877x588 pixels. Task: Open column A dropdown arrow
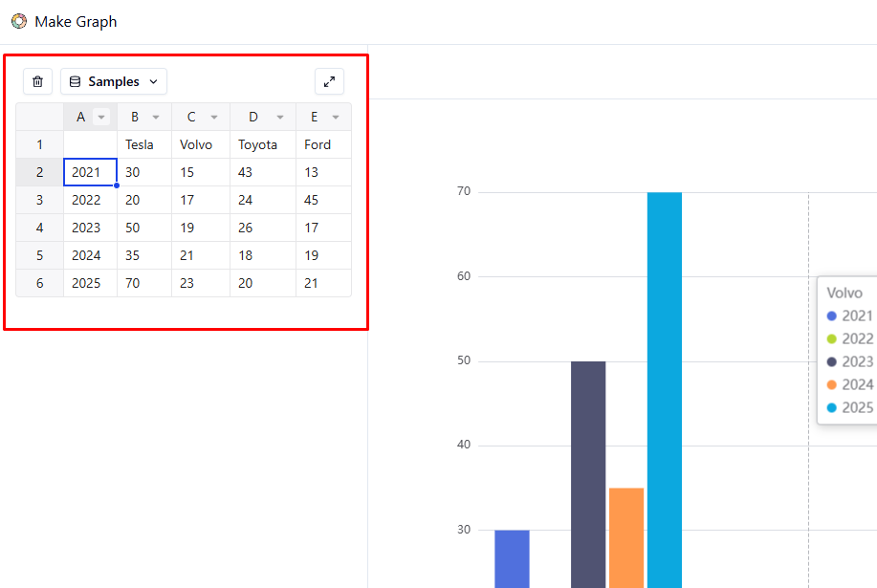(101, 117)
